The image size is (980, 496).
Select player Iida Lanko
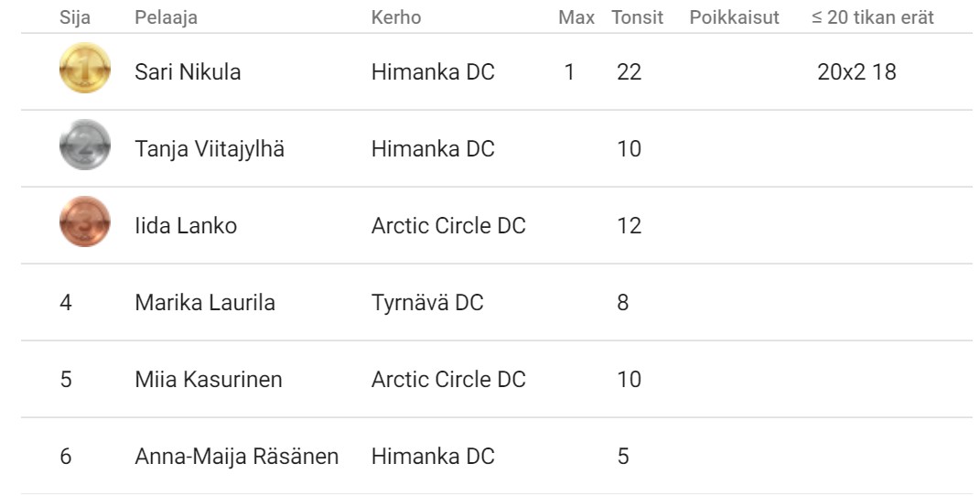tap(186, 225)
